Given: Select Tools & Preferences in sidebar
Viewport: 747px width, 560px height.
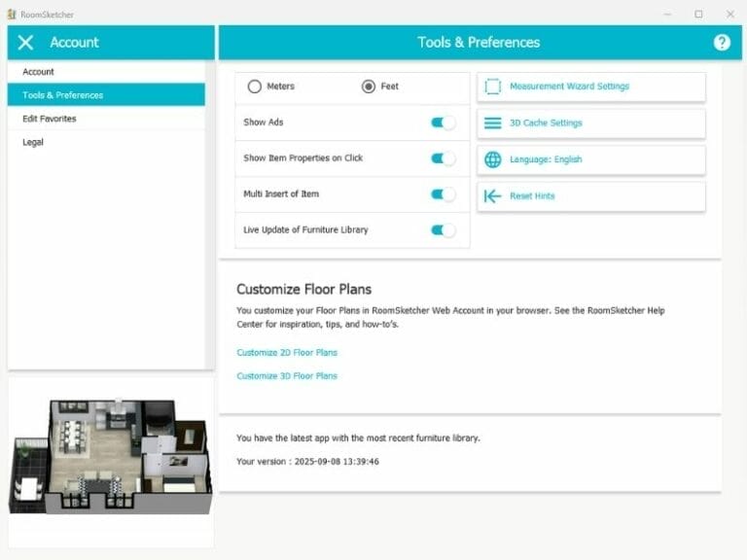Looking at the screenshot, I should coord(106,95).
